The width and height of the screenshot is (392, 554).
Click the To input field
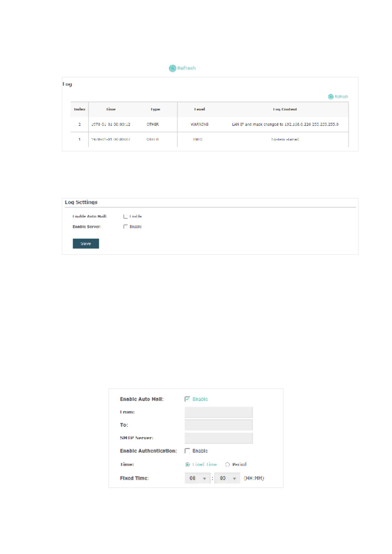219,425
